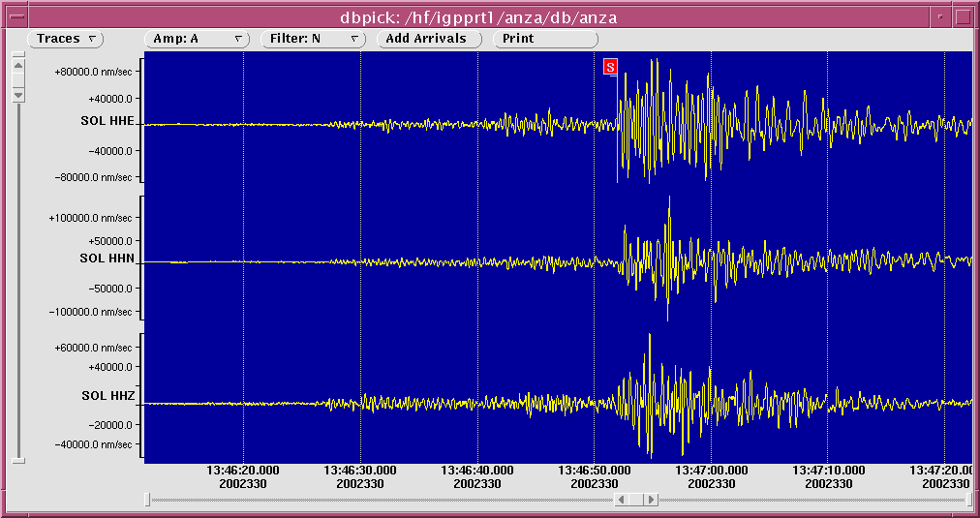Open the window menu button in title bar
Viewport: 980px width, 518px height.
15,16
